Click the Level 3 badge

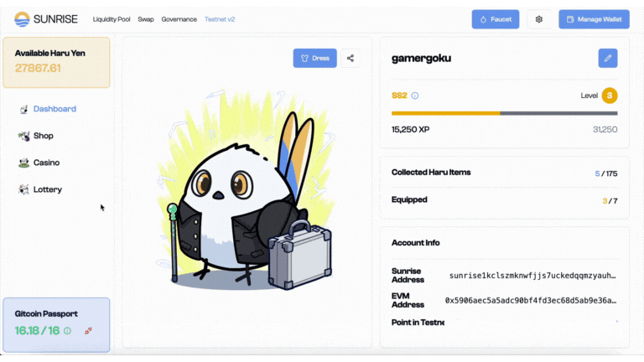(610, 96)
